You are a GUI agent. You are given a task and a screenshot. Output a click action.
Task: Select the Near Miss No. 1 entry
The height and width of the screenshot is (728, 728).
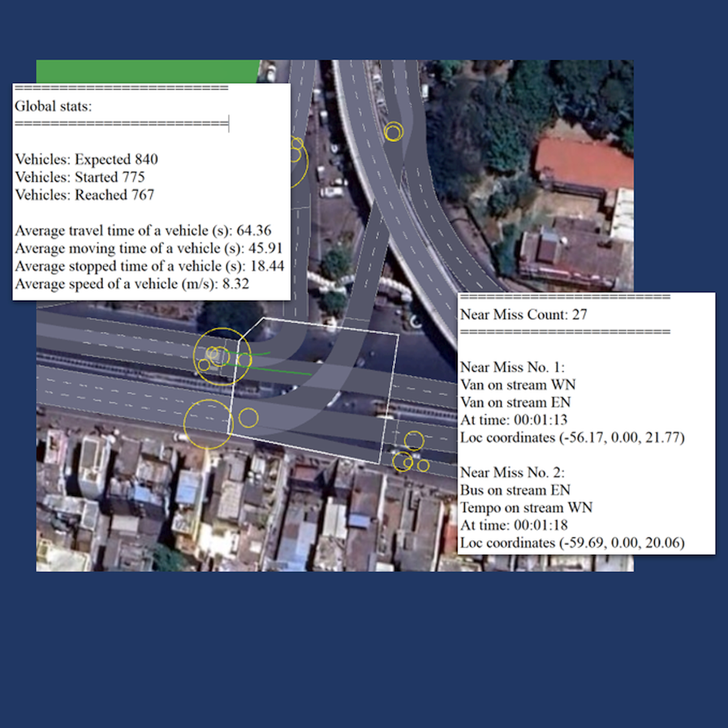508,367
